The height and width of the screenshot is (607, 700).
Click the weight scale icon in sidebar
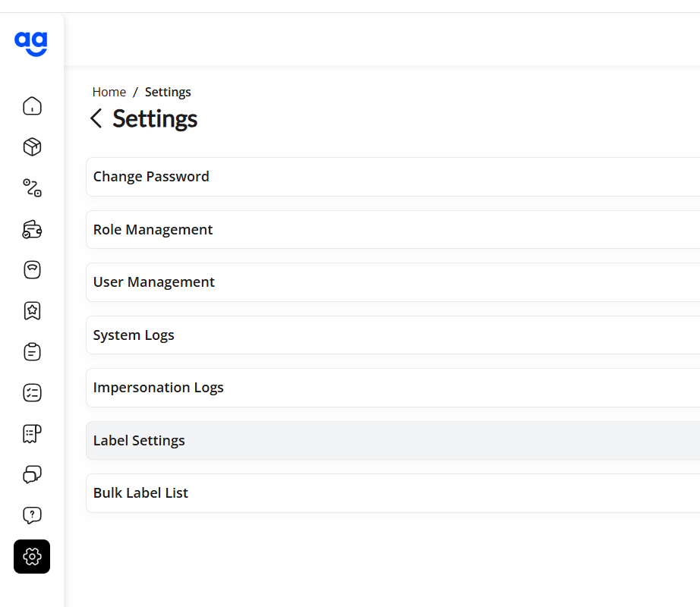pos(32,270)
